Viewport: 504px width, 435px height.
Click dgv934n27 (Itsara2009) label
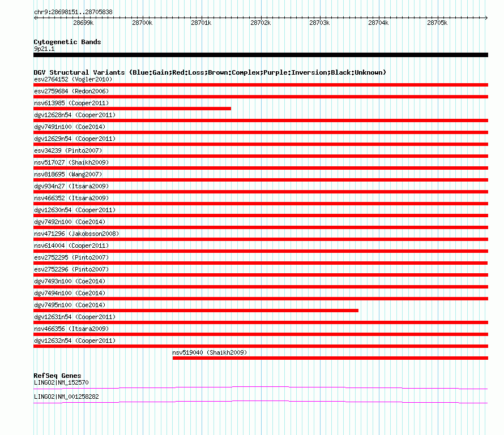point(71,186)
